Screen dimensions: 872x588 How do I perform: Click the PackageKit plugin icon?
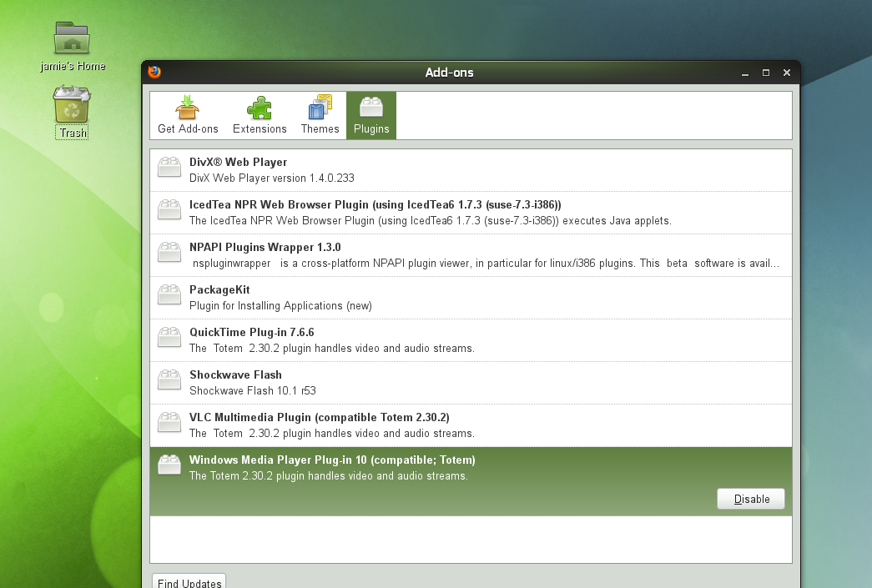169,294
